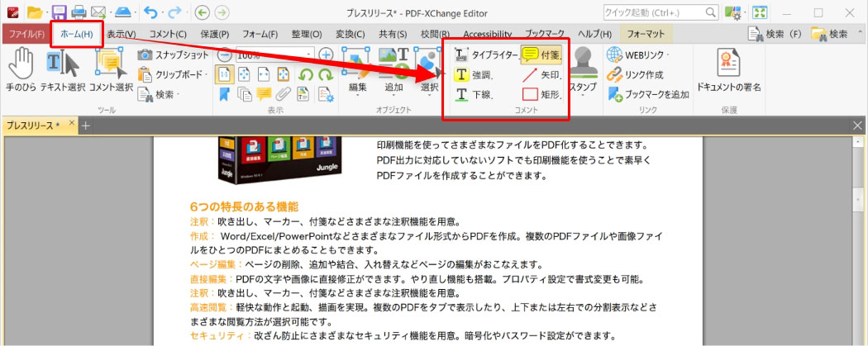Screen dimensions: 868x346
Task: Switch to the Format (フォーマット) tab
Action: (646, 34)
